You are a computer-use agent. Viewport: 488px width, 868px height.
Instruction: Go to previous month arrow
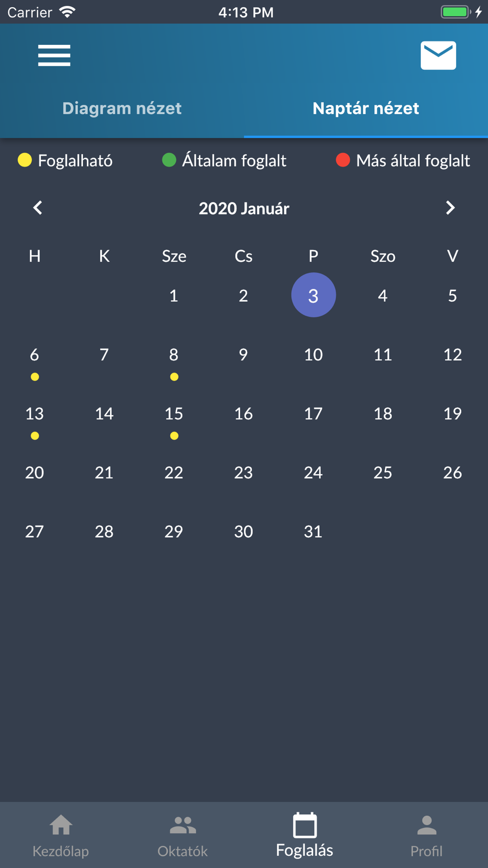38,208
